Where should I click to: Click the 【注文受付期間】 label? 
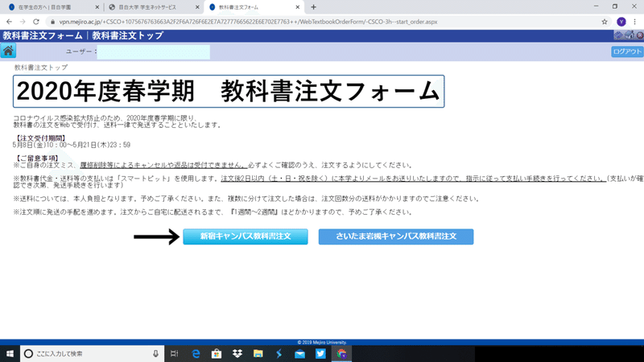pos(40,138)
